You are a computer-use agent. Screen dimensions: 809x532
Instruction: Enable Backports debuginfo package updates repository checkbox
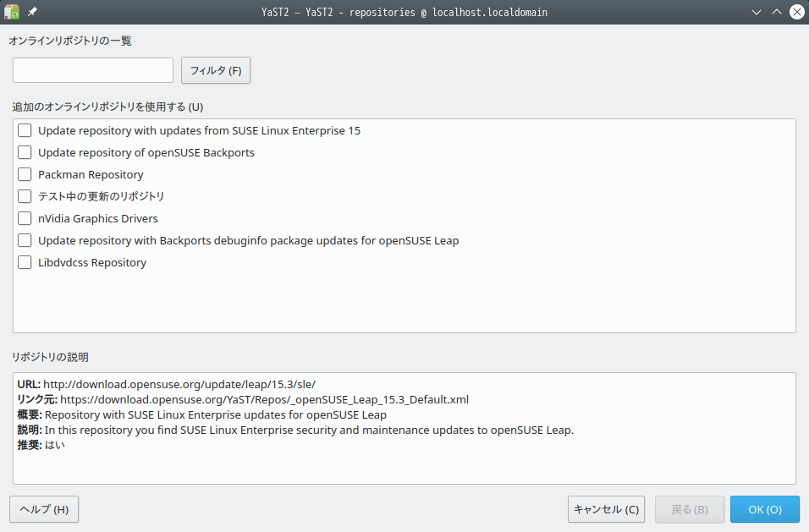(25, 240)
